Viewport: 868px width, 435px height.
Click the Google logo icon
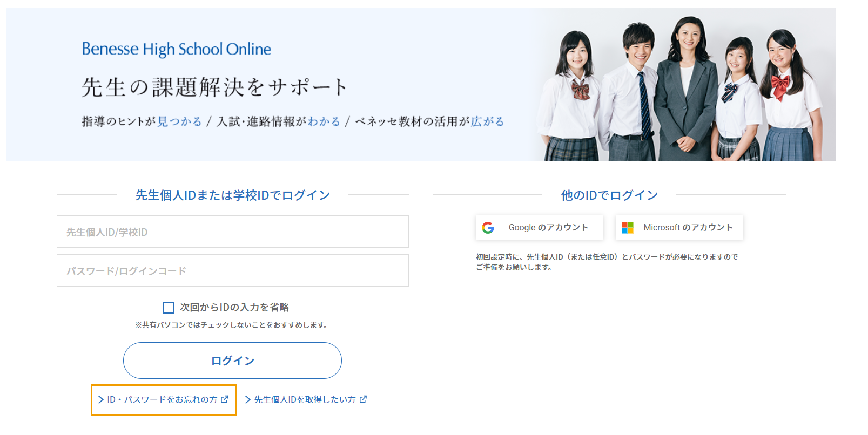488,228
